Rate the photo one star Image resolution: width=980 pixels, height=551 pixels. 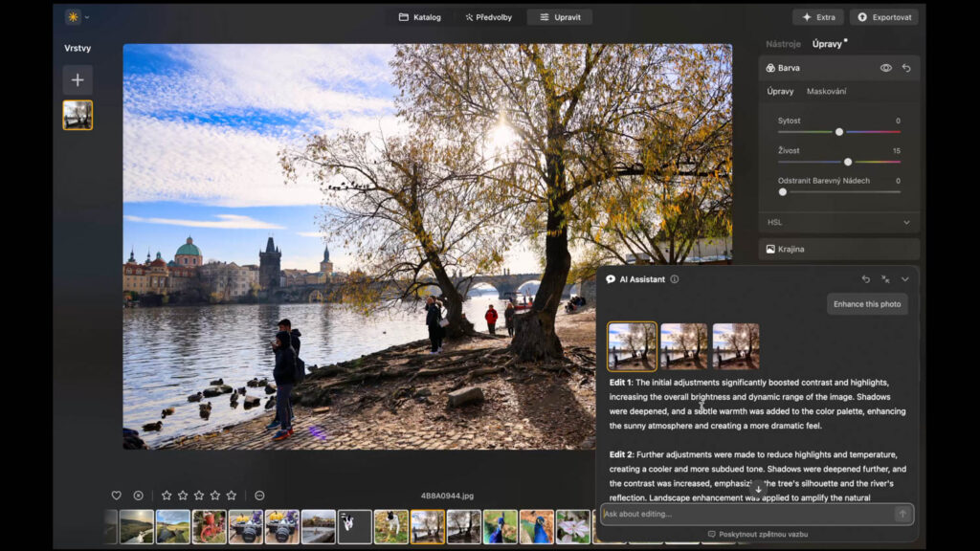[x=167, y=496]
